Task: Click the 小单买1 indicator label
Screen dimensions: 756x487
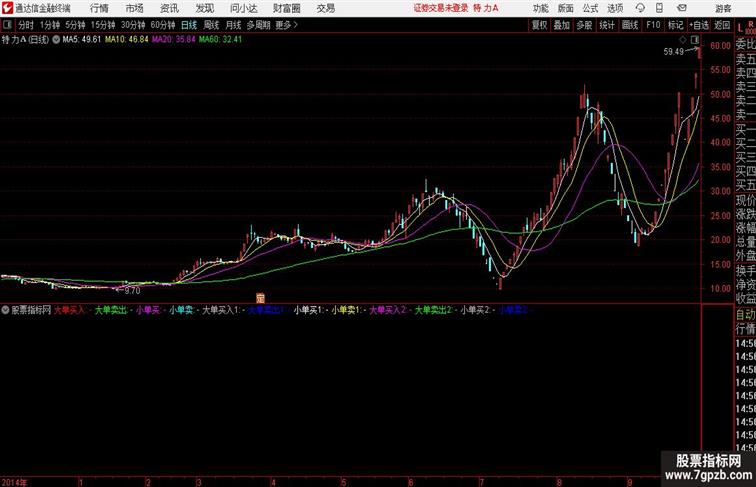Action: pyautogui.click(x=309, y=310)
